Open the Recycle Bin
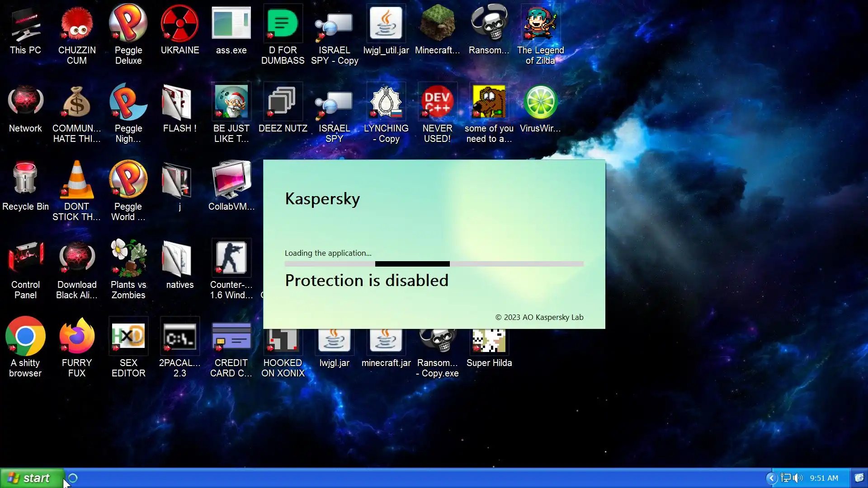Screen dimensions: 868x488 [25, 181]
